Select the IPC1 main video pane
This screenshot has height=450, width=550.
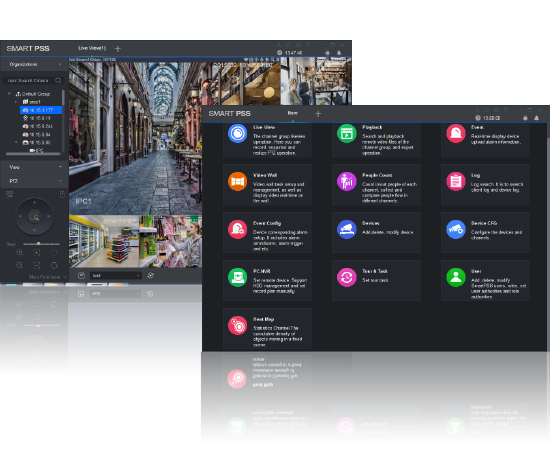pos(135,136)
